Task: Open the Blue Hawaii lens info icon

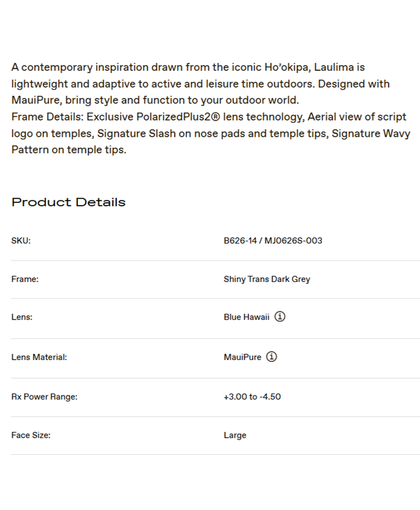Action: 280,317
